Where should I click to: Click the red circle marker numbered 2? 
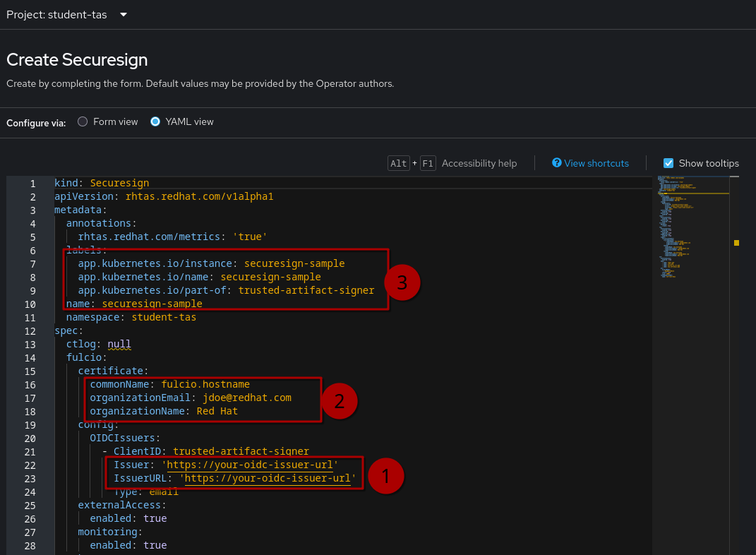coord(340,401)
